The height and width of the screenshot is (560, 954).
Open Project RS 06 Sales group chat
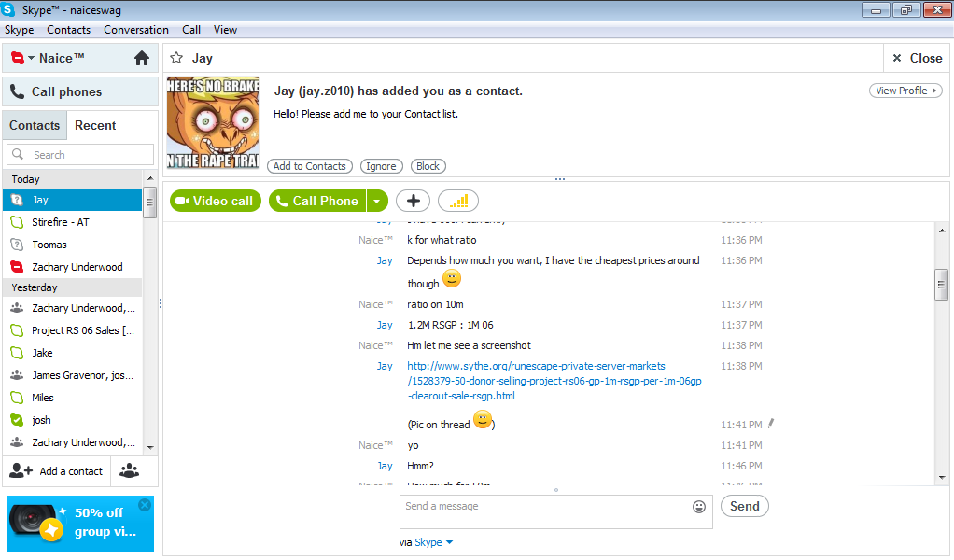[x=73, y=330]
